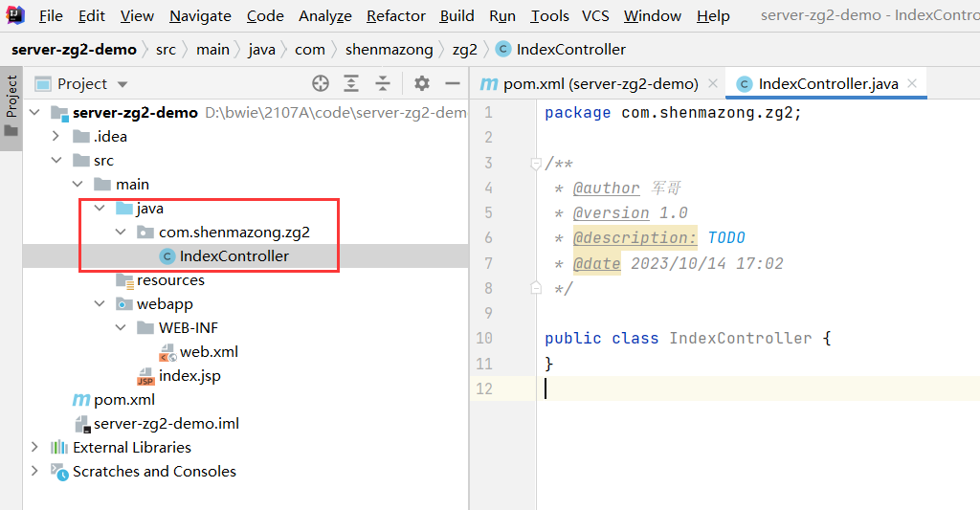The width and height of the screenshot is (980, 510).
Task: Open the Edit menu
Action: coord(92,15)
